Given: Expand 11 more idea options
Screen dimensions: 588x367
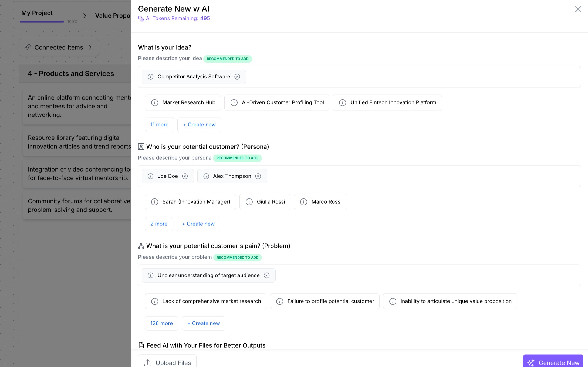Looking at the screenshot, I should [x=159, y=125].
